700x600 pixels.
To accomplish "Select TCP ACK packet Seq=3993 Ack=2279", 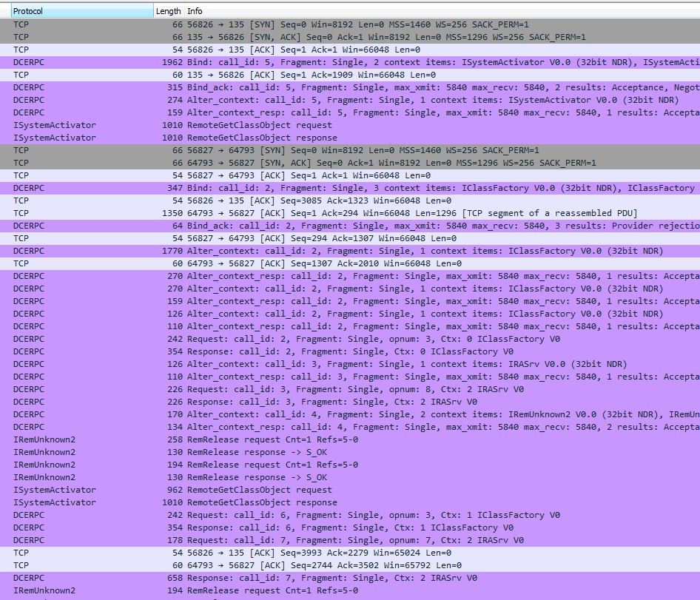I will [350, 553].
